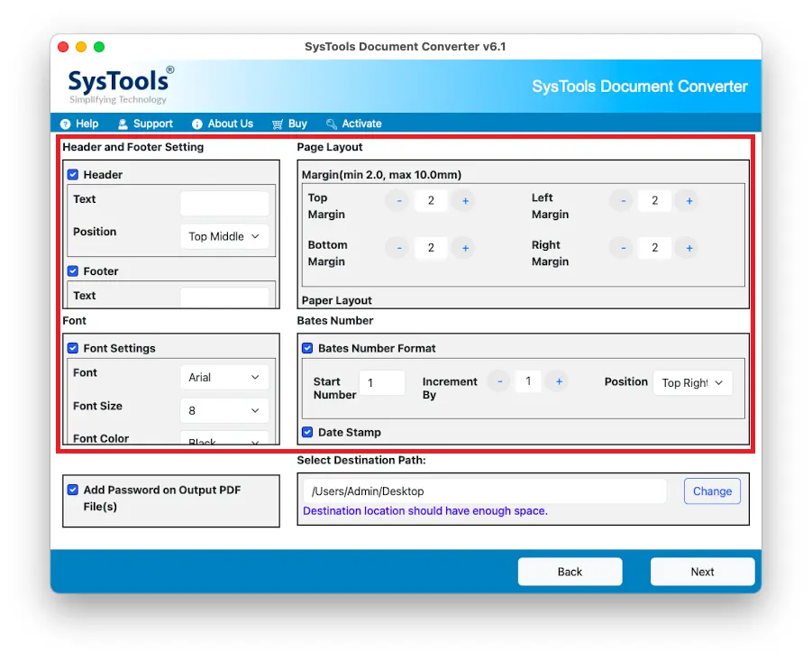This screenshot has height=660, width=812.
Task: Uncheck the Header checkbox
Action: click(73, 175)
